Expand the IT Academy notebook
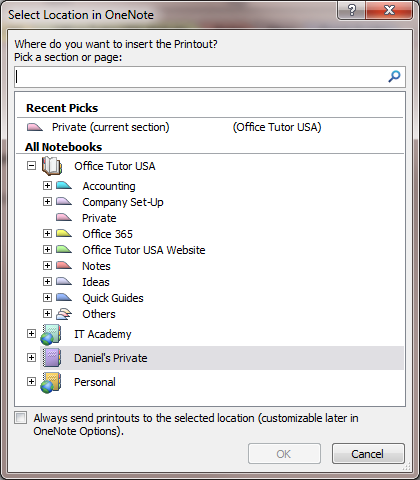This screenshot has height=480, width=420. (31, 334)
